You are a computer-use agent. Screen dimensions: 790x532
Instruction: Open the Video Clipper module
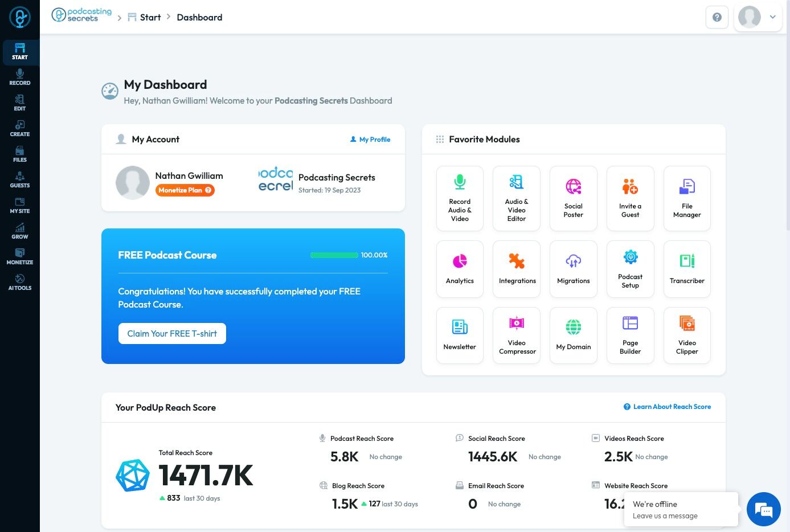tap(687, 335)
